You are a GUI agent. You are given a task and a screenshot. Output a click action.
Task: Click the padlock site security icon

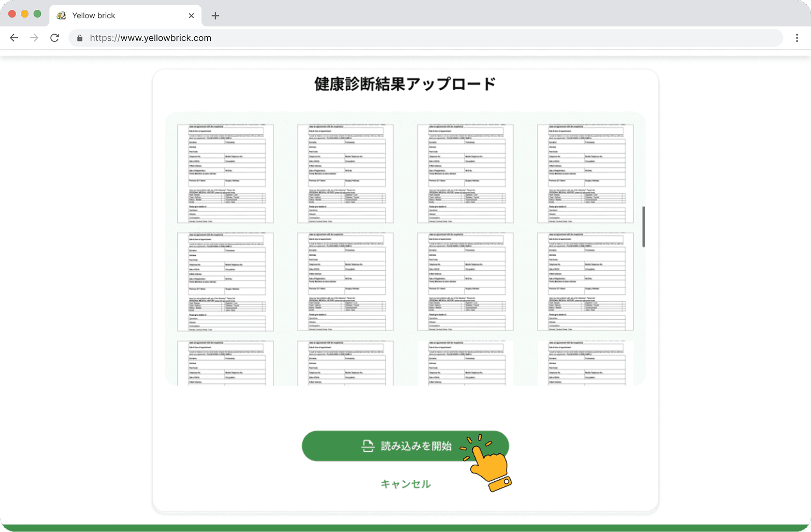80,38
